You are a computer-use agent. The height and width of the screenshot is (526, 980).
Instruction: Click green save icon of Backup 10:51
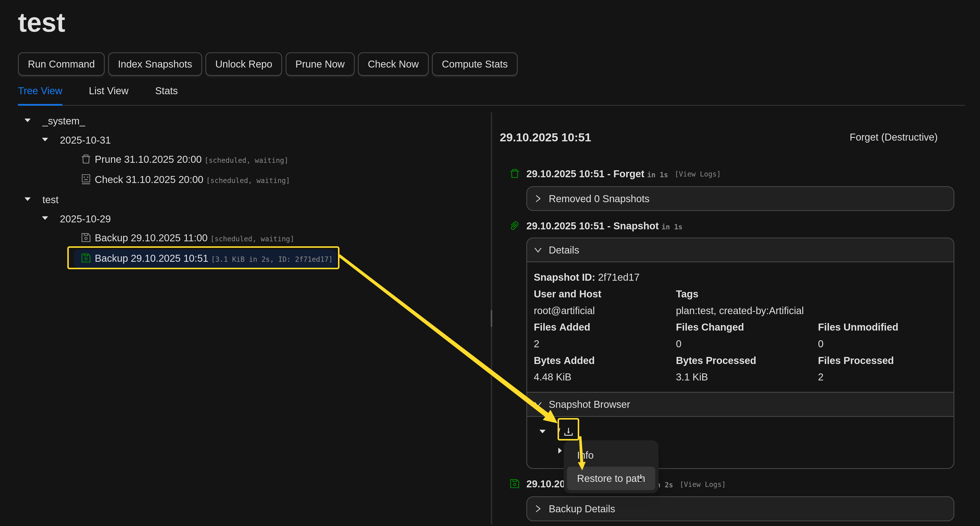point(86,258)
